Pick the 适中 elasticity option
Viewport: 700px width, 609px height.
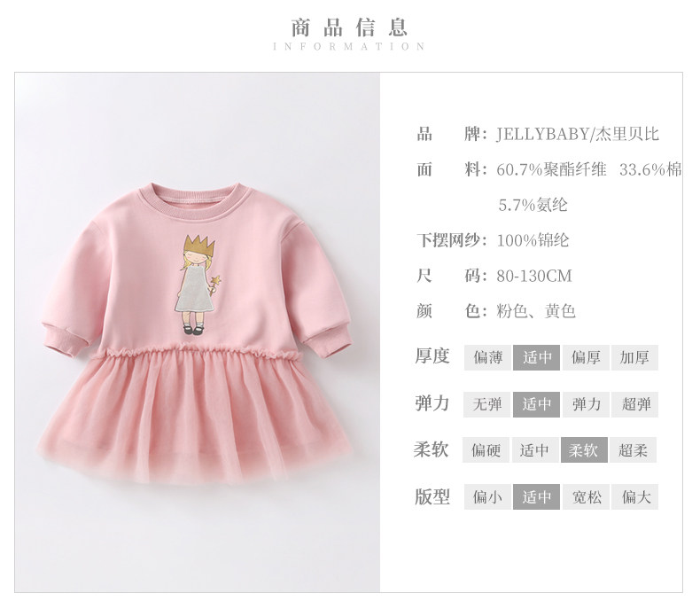[536, 404]
